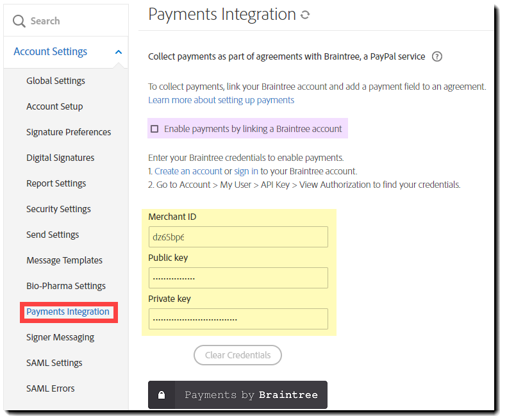
Task: Click into the Merchant ID field
Action: tap(238, 237)
